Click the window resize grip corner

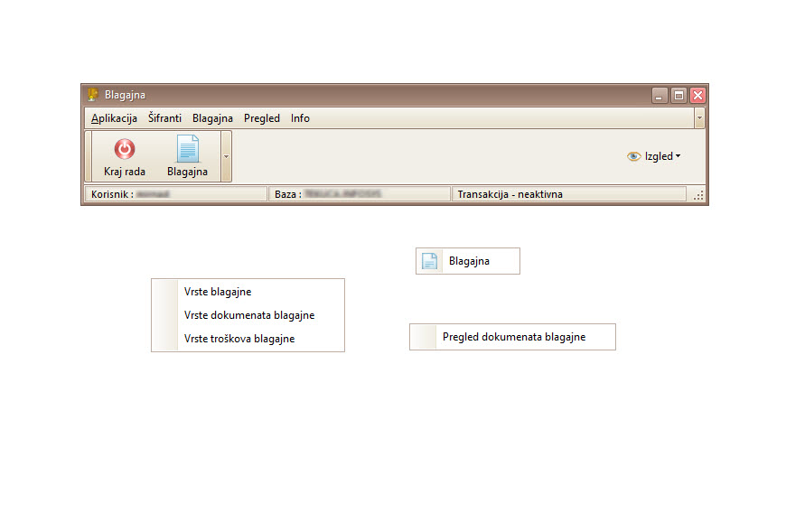698,195
